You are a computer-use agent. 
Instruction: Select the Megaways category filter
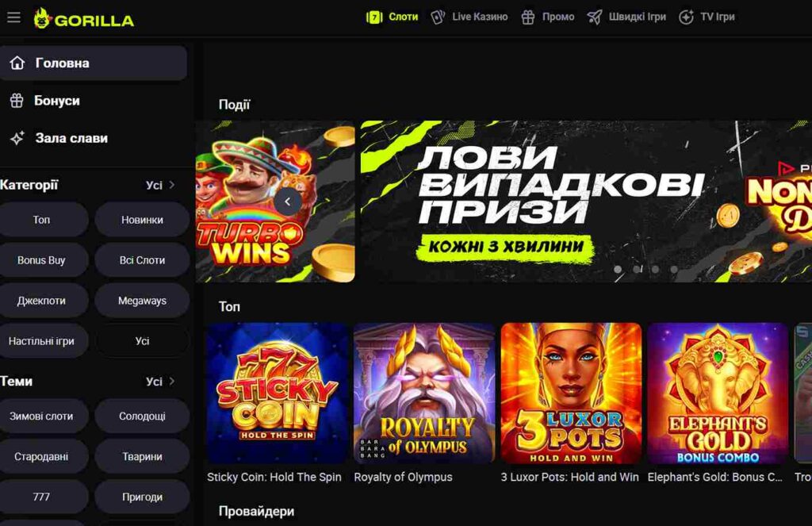143,301
